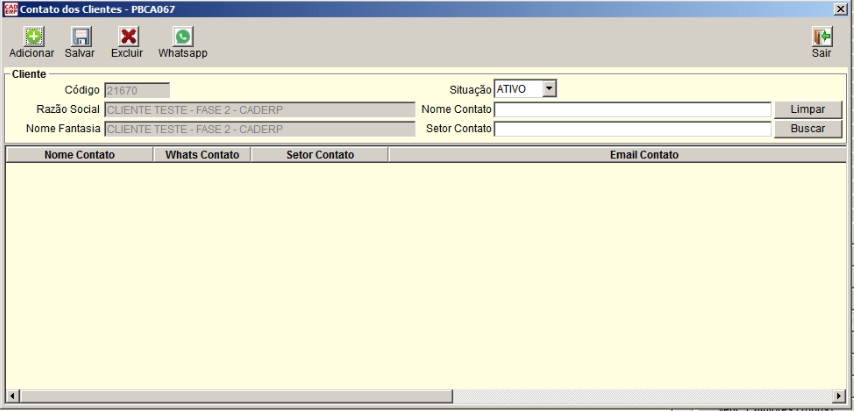Focus the Setor Contato input field
This screenshot has width=854, height=411.
coord(633,129)
